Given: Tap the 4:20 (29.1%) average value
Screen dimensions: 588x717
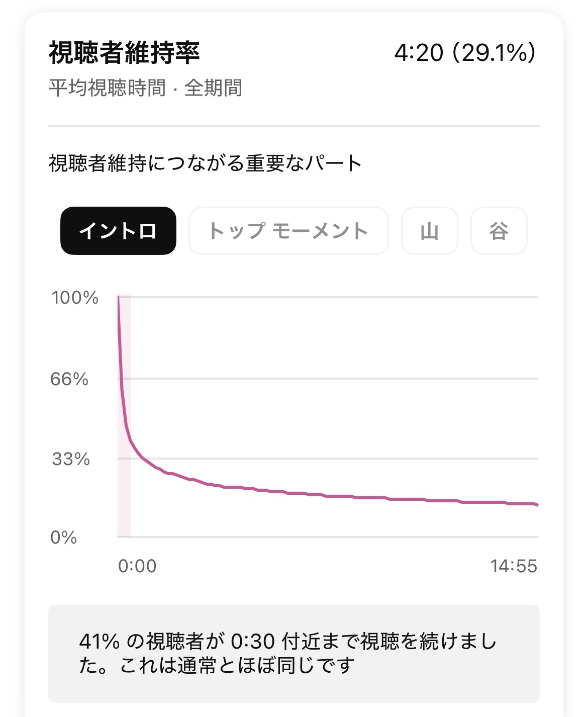Looking at the screenshot, I should click(x=465, y=53).
